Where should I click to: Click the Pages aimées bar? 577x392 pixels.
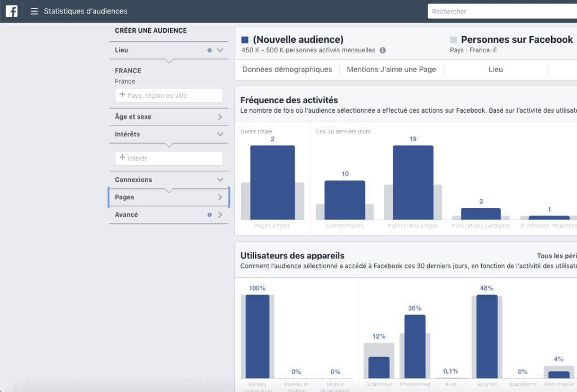coord(273,182)
